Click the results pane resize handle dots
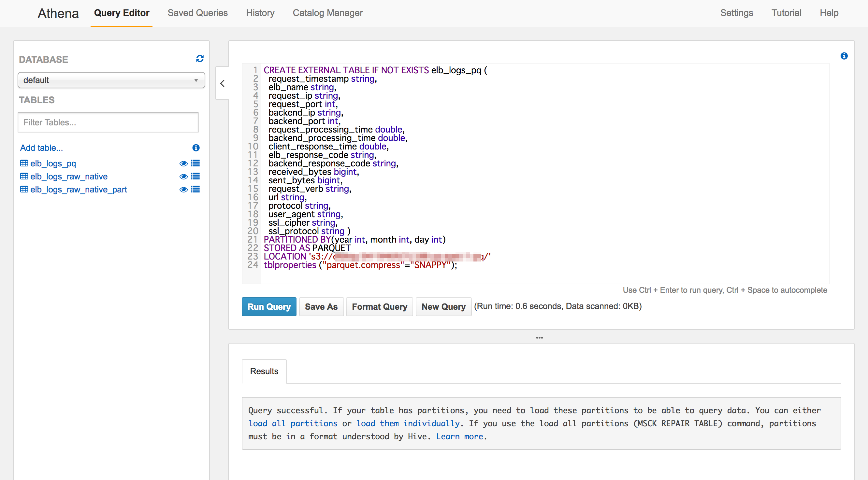The width and height of the screenshot is (868, 480). click(x=540, y=337)
